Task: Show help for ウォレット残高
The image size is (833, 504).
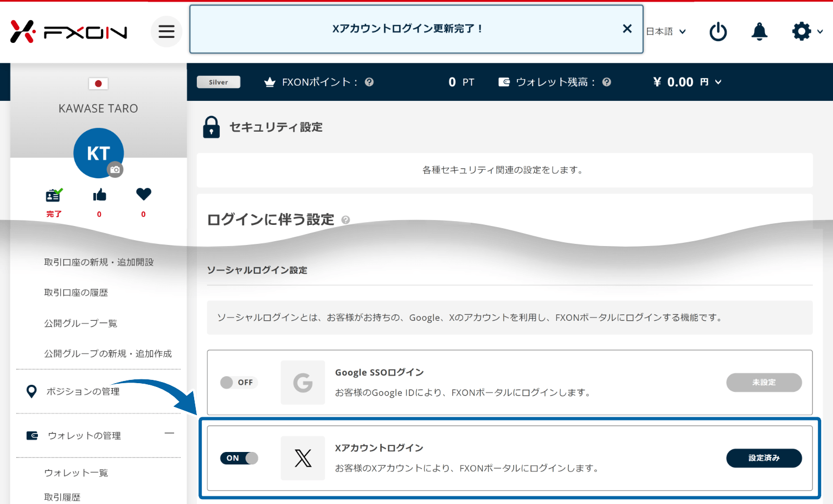Action: [x=607, y=82]
